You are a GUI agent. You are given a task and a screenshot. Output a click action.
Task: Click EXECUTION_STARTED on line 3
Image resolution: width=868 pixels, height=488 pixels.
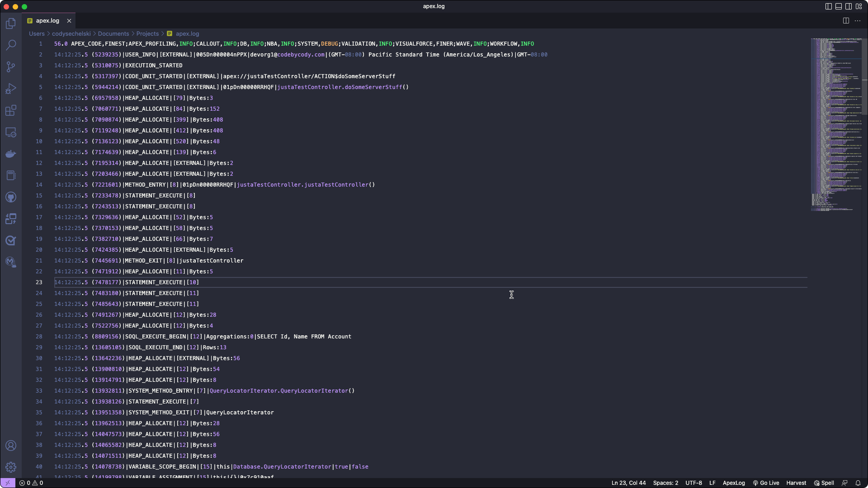[x=154, y=66]
